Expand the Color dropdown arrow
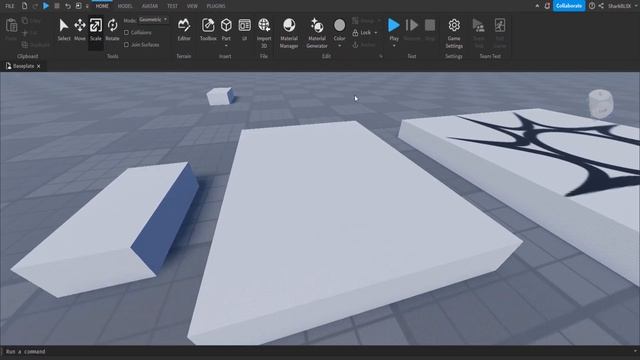The height and width of the screenshot is (360, 640). tap(339, 46)
